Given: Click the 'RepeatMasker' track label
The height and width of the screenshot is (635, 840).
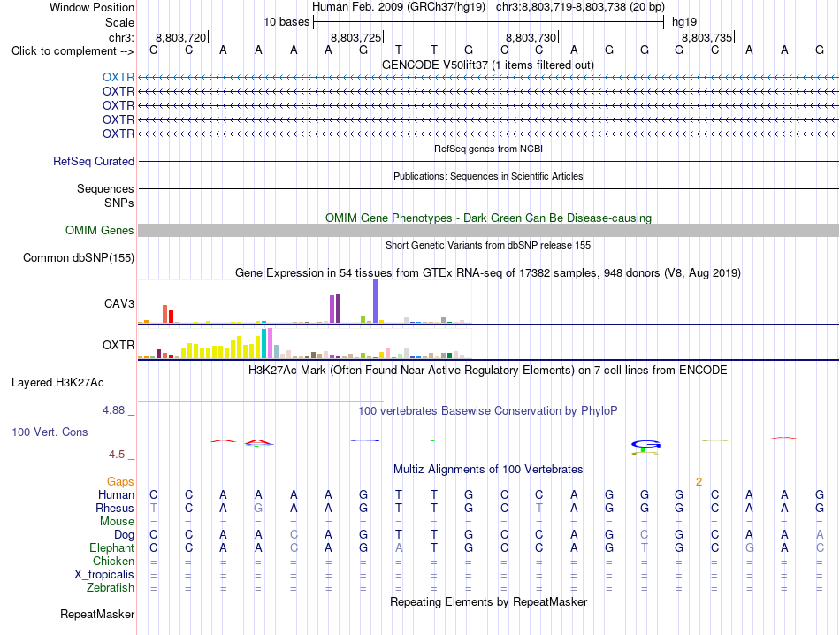Looking at the screenshot, I should pyautogui.click(x=97, y=614).
